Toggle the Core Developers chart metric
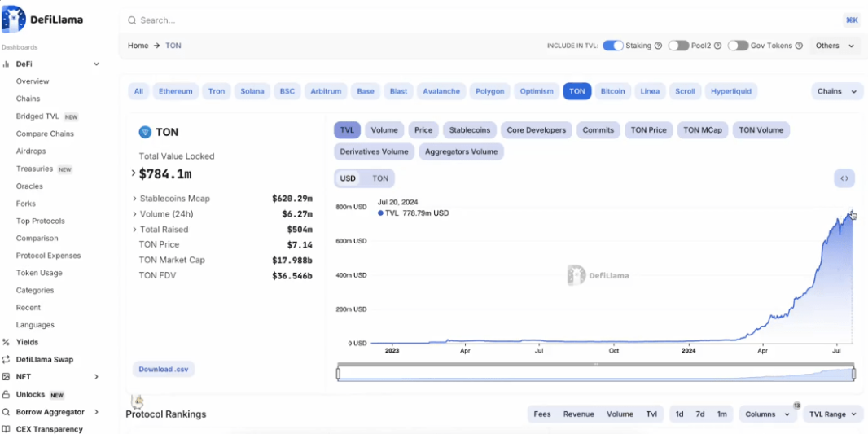 [537, 130]
